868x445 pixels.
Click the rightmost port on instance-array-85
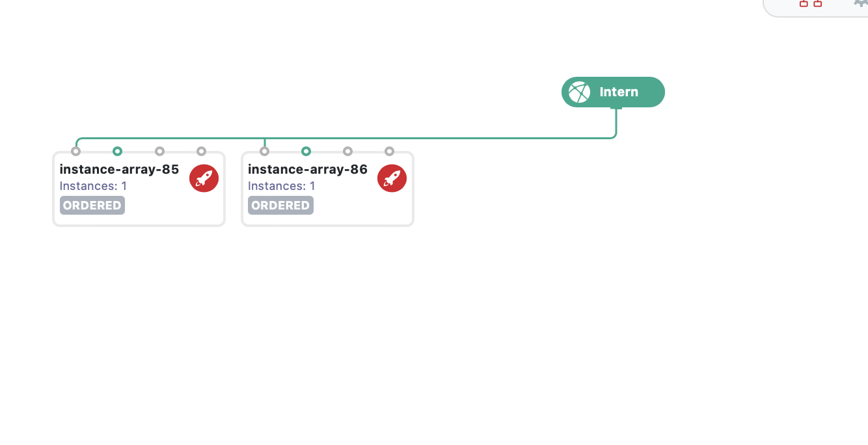click(x=201, y=152)
